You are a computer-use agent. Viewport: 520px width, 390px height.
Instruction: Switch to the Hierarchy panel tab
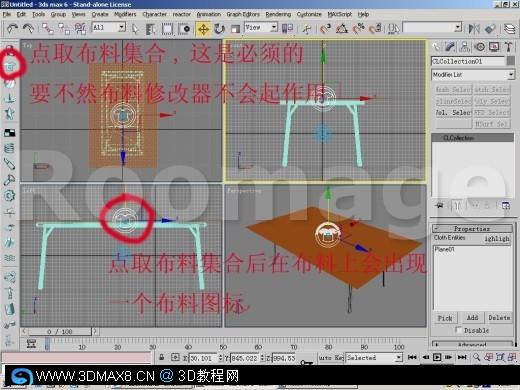(465, 47)
